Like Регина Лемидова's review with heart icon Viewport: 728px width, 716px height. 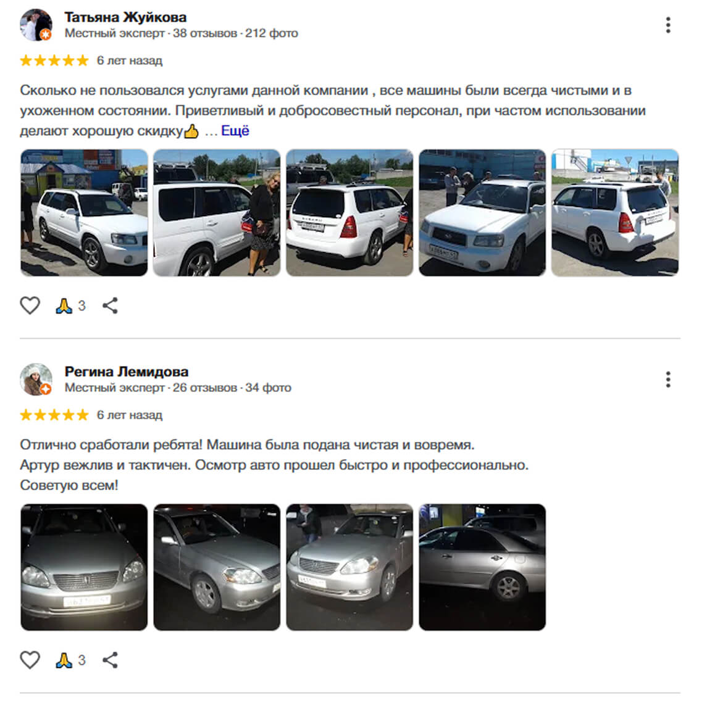[x=30, y=660]
